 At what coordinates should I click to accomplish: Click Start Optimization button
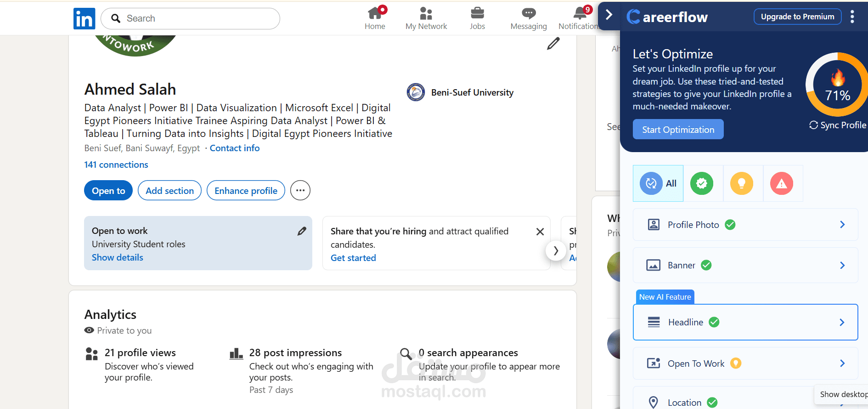678,129
